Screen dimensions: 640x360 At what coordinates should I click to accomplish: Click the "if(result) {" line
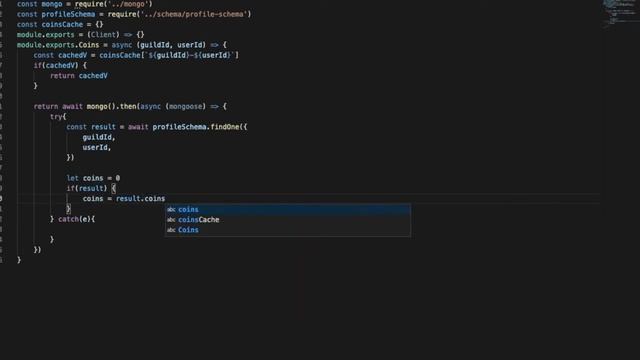coord(91,189)
